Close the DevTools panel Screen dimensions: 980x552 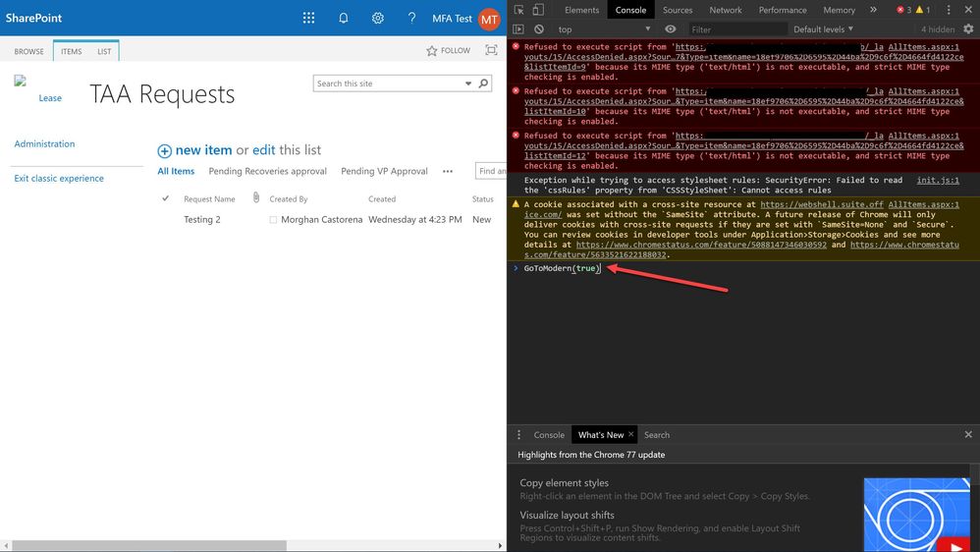968,10
